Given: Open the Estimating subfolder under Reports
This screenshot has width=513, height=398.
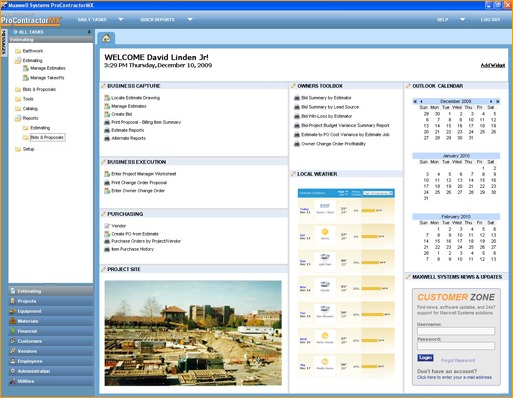Looking at the screenshot, I should click(40, 128).
